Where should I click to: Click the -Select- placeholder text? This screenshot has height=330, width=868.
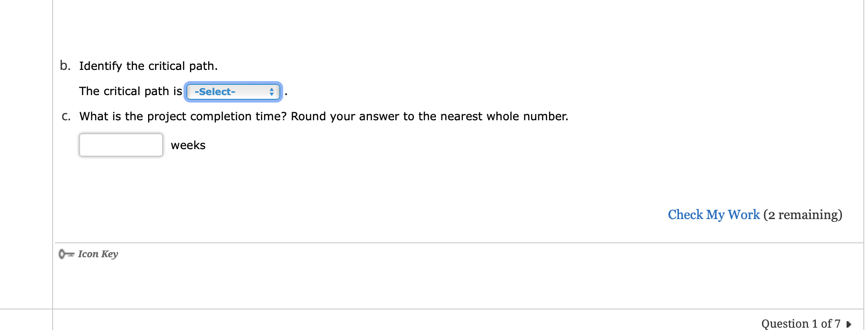(215, 91)
